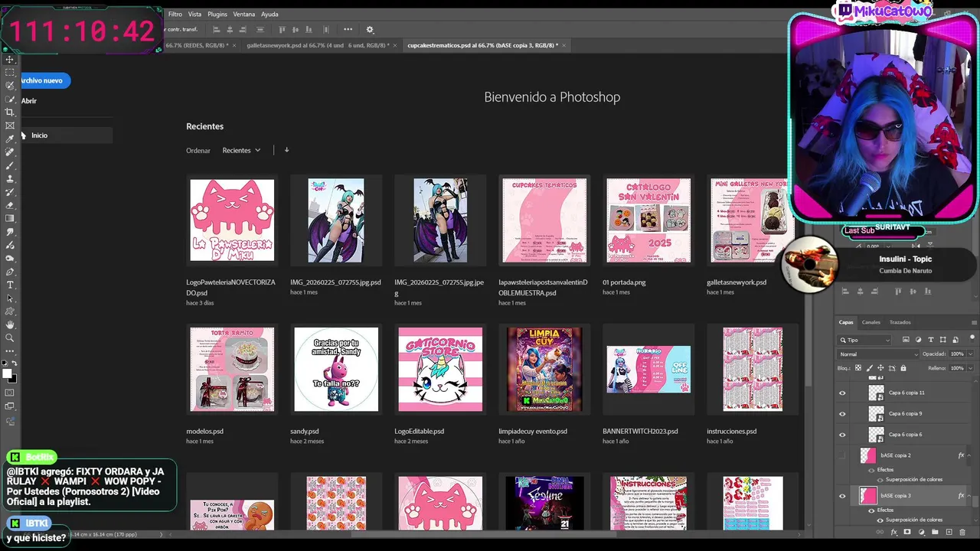Click the Archivo nuevo button

pos(44,80)
